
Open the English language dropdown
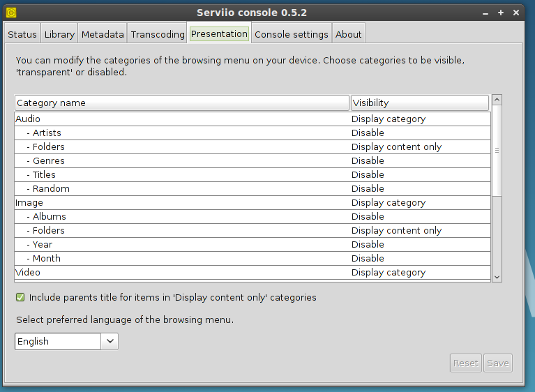point(66,341)
